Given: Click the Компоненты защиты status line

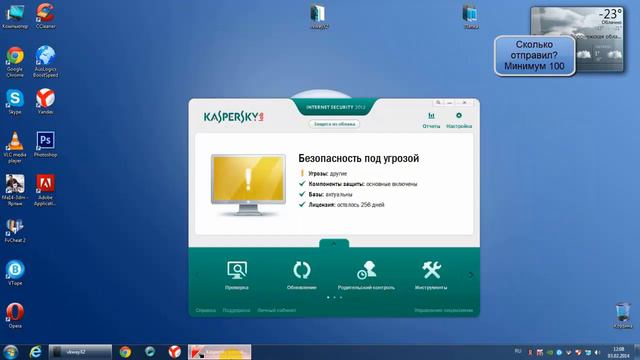Looking at the screenshot, I should tap(358, 184).
